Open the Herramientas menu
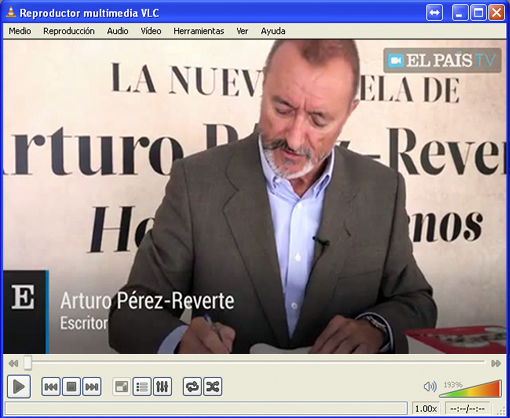 point(199,31)
